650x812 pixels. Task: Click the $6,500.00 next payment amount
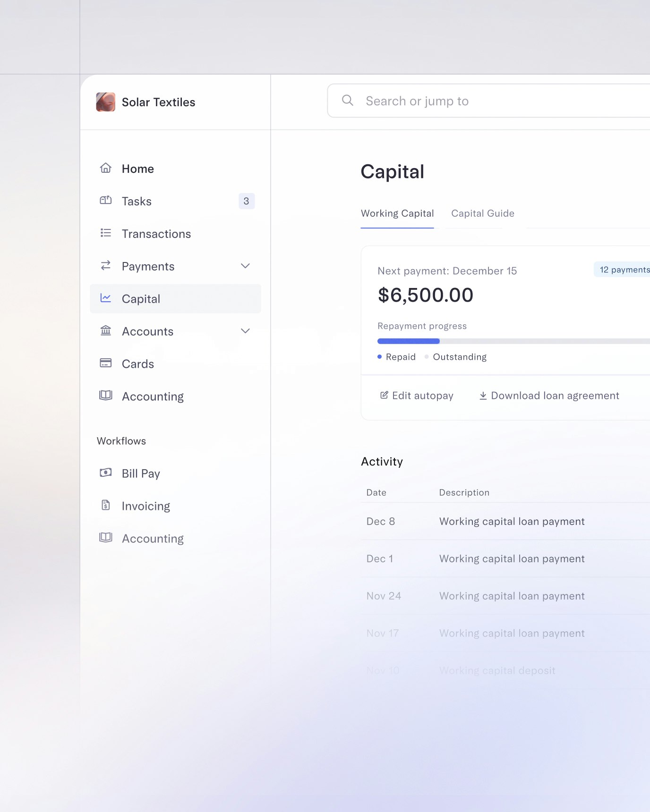426,295
